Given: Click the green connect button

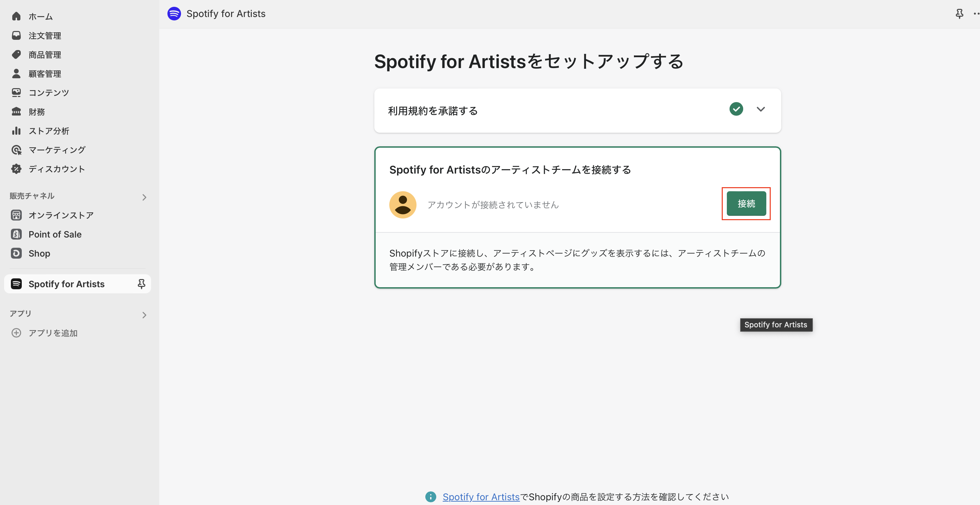Looking at the screenshot, I should 746,203.
